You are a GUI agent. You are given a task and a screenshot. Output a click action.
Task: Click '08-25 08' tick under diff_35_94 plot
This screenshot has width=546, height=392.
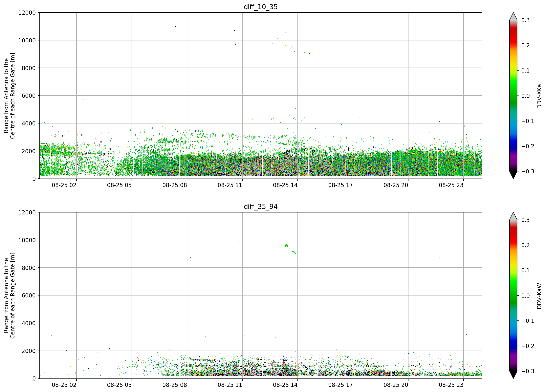(175, 385)
